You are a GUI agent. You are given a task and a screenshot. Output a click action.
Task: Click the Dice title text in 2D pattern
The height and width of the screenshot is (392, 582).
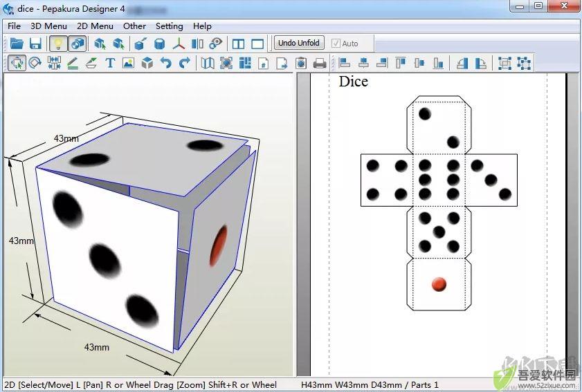[354, 82]
